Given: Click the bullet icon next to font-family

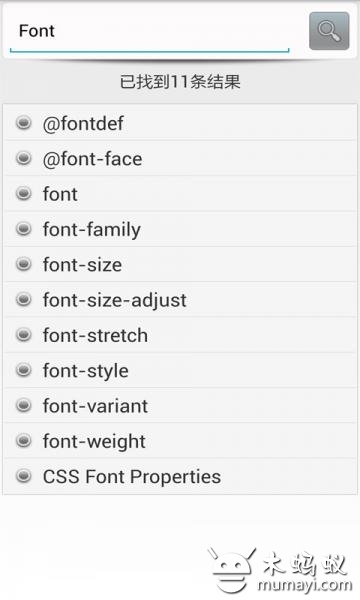Looking at the screenshot, I should tap(24, 229).
